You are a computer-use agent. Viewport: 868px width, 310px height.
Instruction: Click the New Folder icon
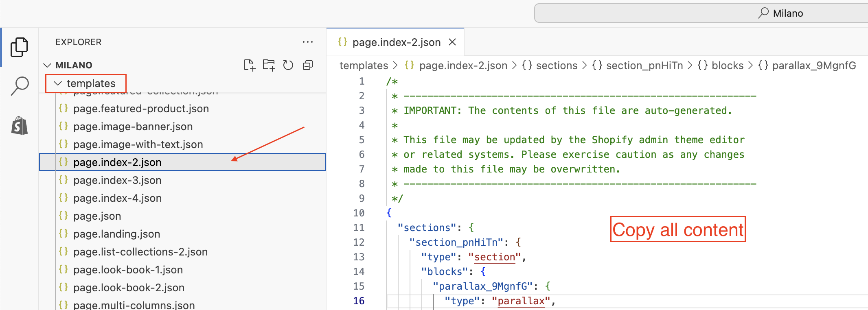tap(269, 65)
